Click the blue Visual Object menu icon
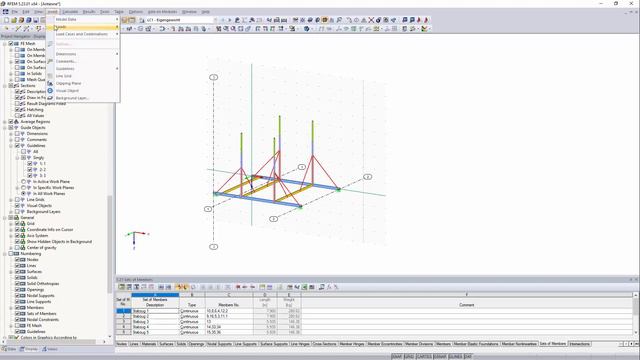The image size is (640, 360). (50, 91)
